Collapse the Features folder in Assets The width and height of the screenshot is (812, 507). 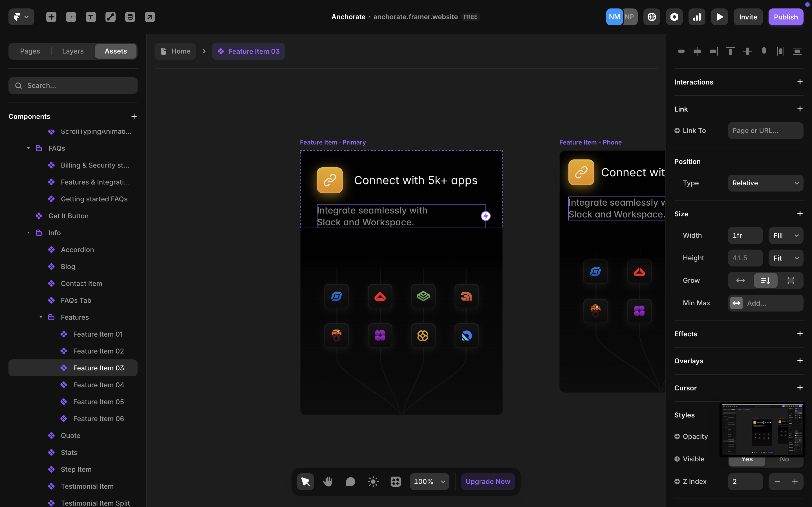(41, 317)
